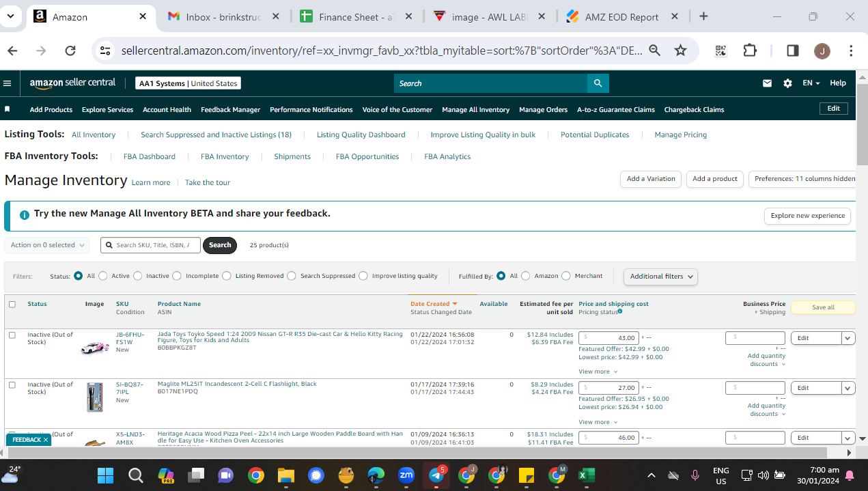Bookmark this page with the star icon
The image size is (868, 491).
coord(680,51)
